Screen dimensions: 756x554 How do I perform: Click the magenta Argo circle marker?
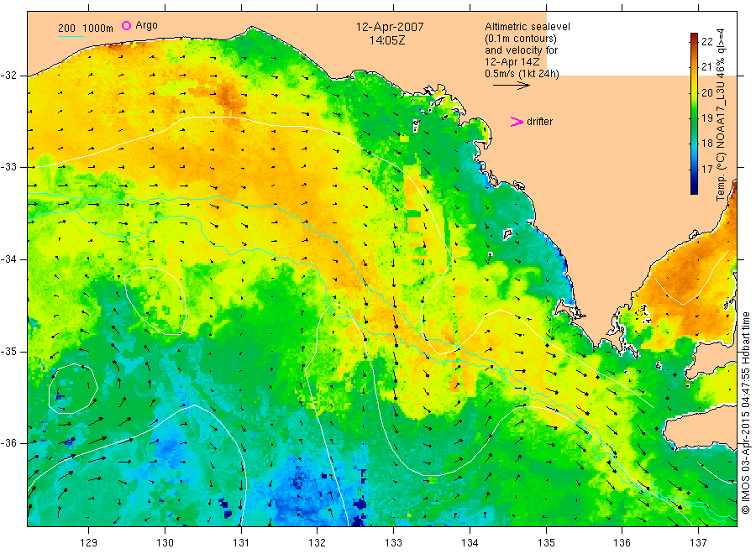click(x=126, y=25)
